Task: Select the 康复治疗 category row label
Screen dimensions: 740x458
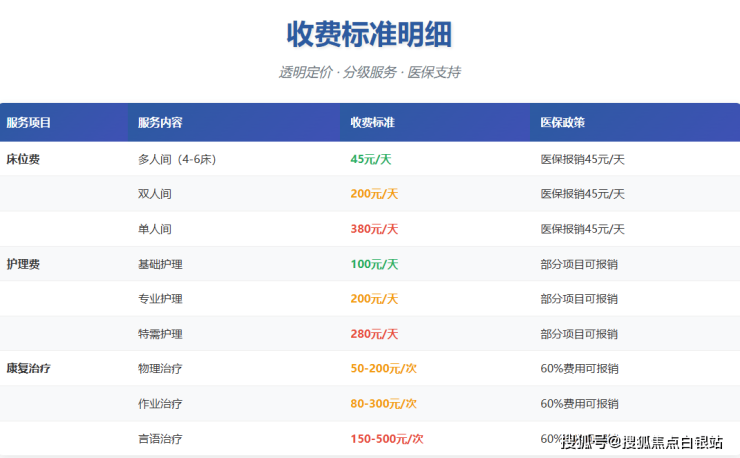Action: tap(28, 369)
